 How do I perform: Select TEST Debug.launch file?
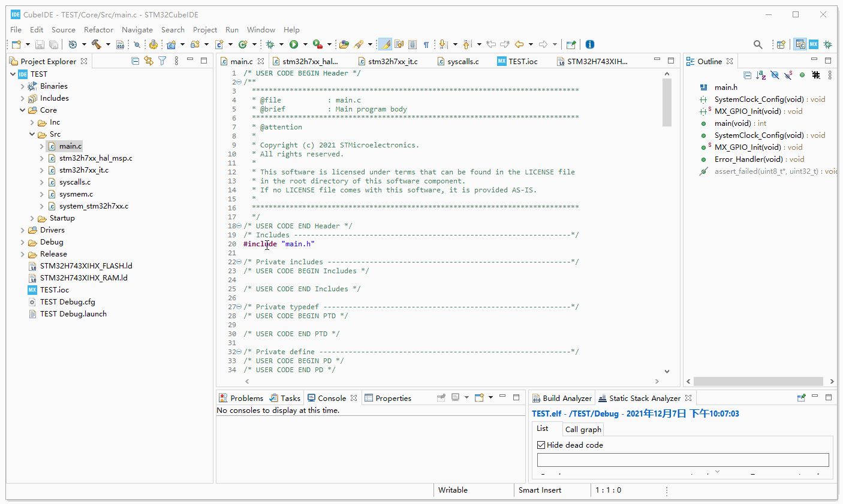click(73, 314)
